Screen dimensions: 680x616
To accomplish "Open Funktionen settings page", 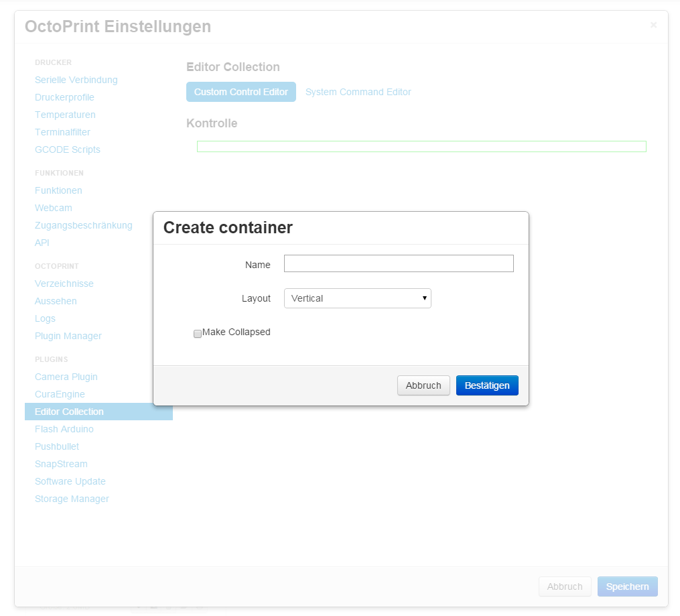I will (58, 190).
